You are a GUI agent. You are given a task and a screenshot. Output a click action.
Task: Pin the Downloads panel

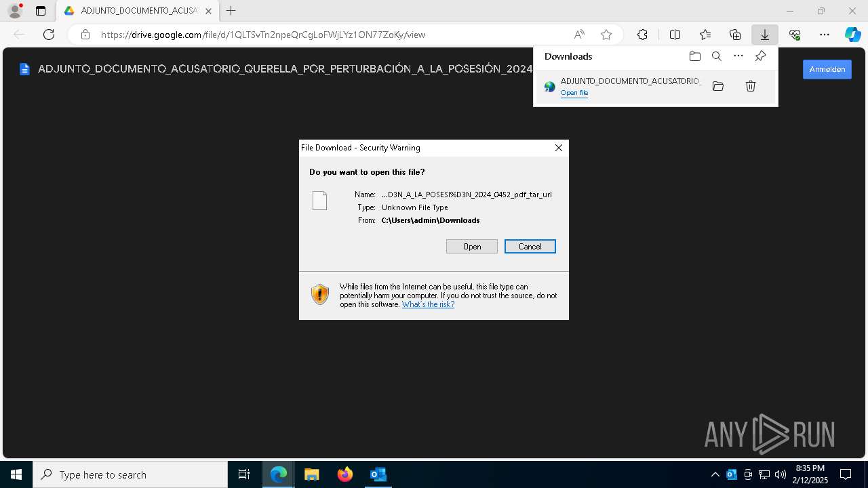pyautogui.click(x=760, y=56)
